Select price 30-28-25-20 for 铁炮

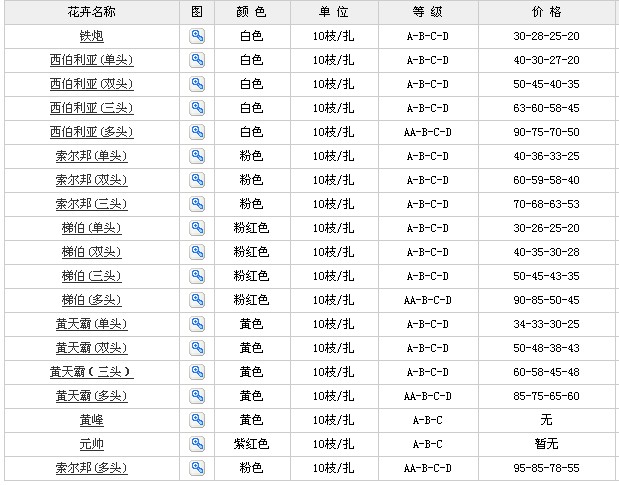pos(546,36)
